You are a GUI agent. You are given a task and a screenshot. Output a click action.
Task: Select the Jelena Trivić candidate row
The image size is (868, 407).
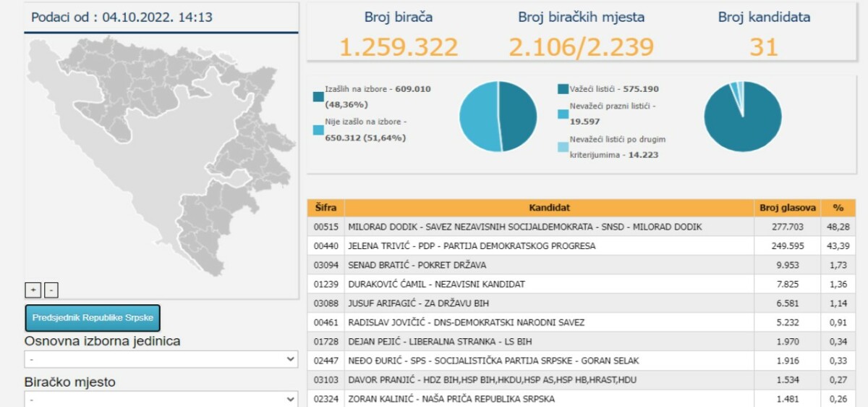pos(581,246)
